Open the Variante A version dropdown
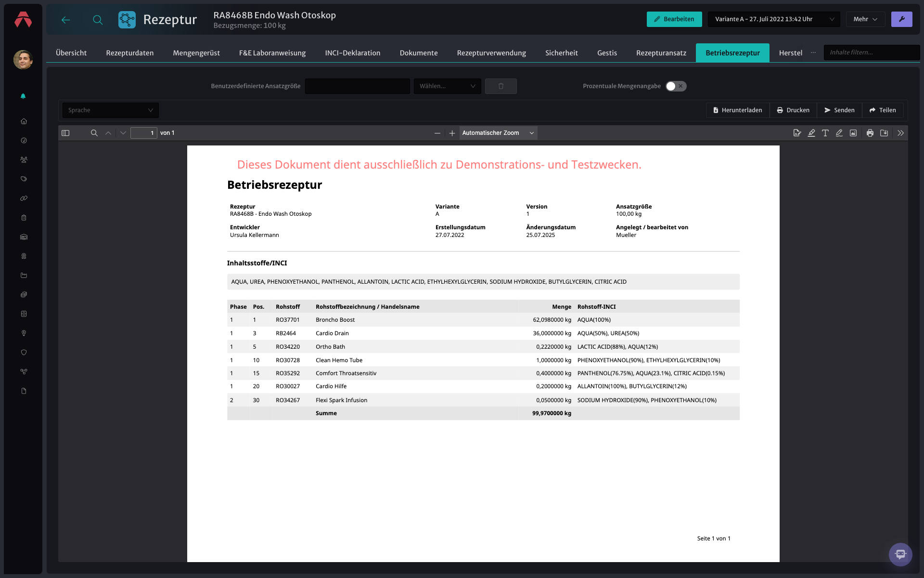The width and height of the screenshot is (924, 578). point(774,19)
